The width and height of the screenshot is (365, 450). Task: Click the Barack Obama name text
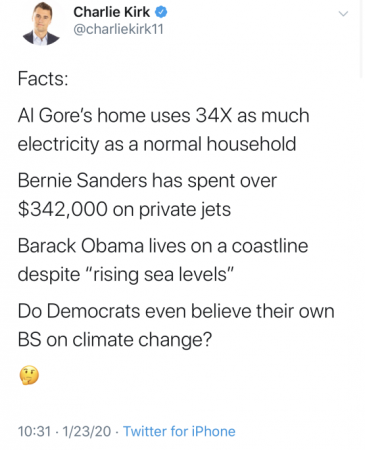tap(80, 246)
